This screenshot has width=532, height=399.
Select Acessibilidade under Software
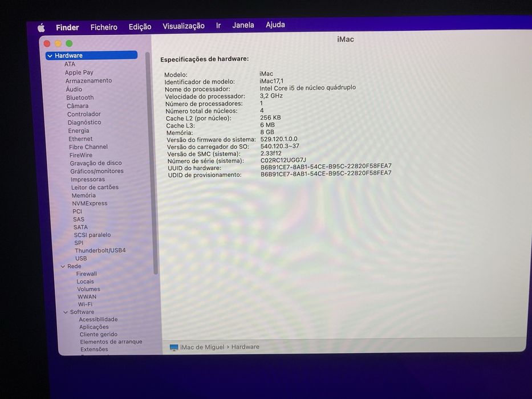[99, 320]
